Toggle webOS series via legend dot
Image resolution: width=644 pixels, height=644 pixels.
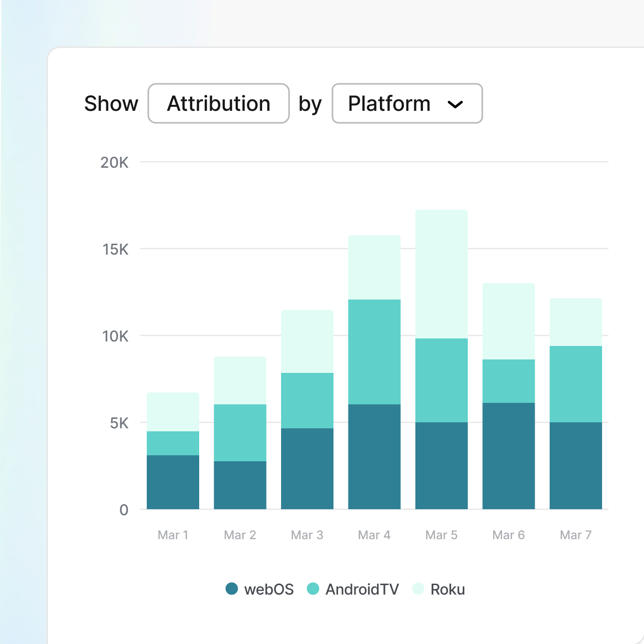point(232,589)
